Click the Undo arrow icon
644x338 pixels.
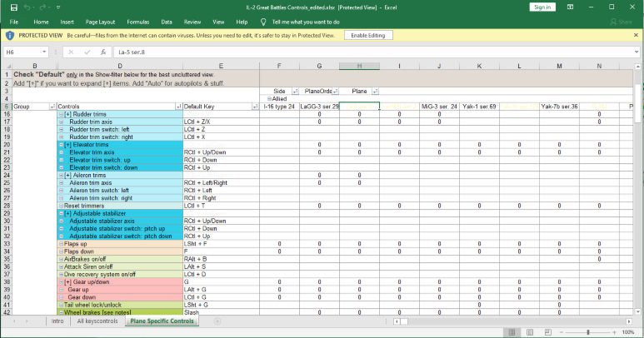27,7
